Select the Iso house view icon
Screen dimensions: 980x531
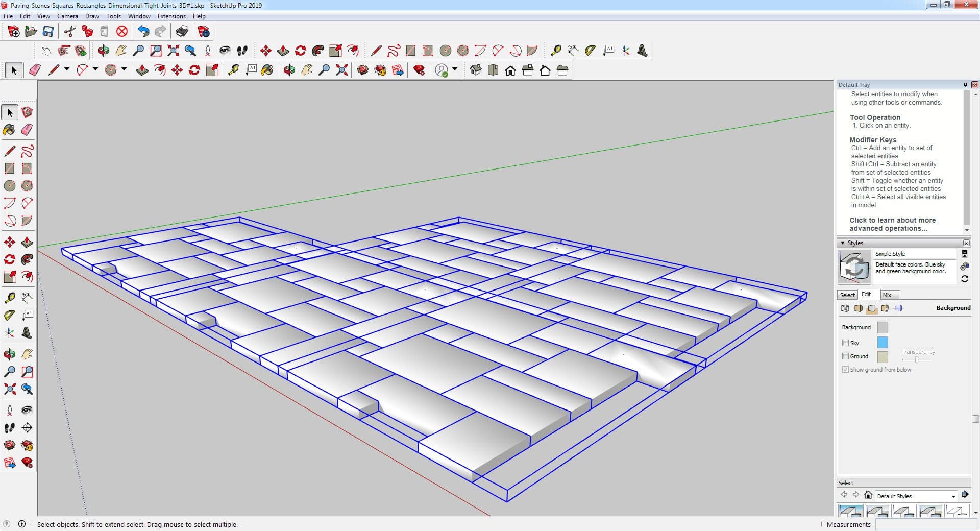[476, 70]
